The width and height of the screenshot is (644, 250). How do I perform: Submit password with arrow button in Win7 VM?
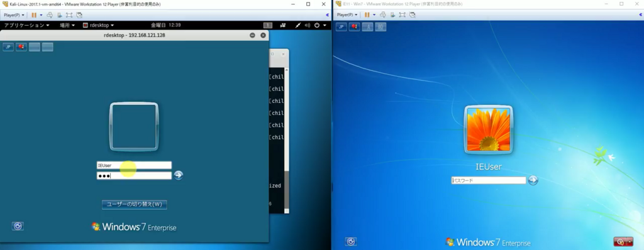pos(533,180)
